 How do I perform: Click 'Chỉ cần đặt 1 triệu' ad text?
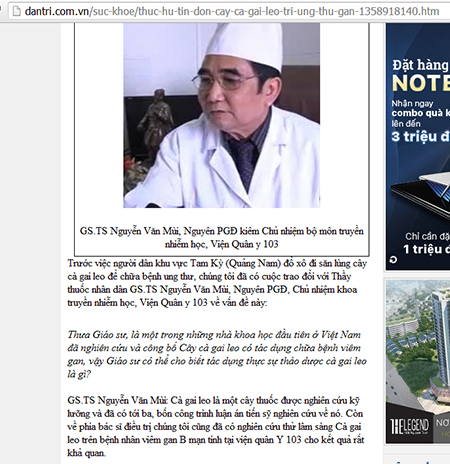click(x=427, y=243)
